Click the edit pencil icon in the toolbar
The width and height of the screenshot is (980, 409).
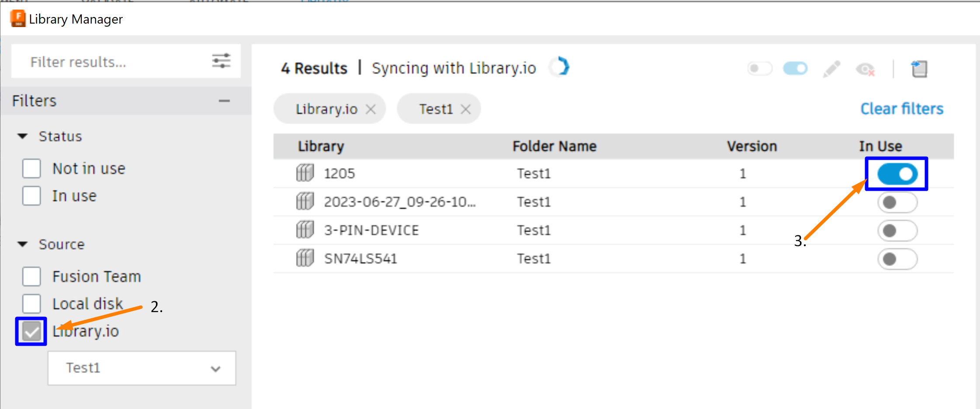831,68
